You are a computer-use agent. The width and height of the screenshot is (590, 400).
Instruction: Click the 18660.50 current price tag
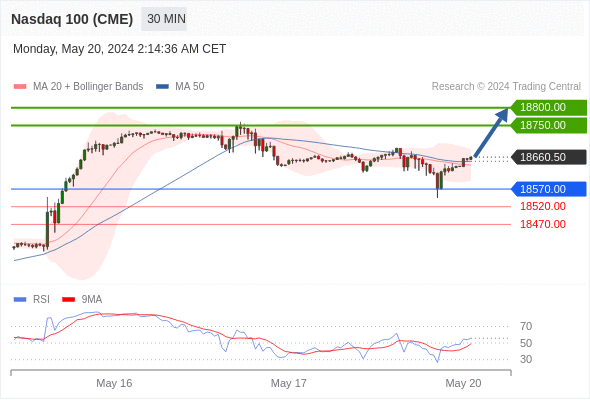coord(549,157)
